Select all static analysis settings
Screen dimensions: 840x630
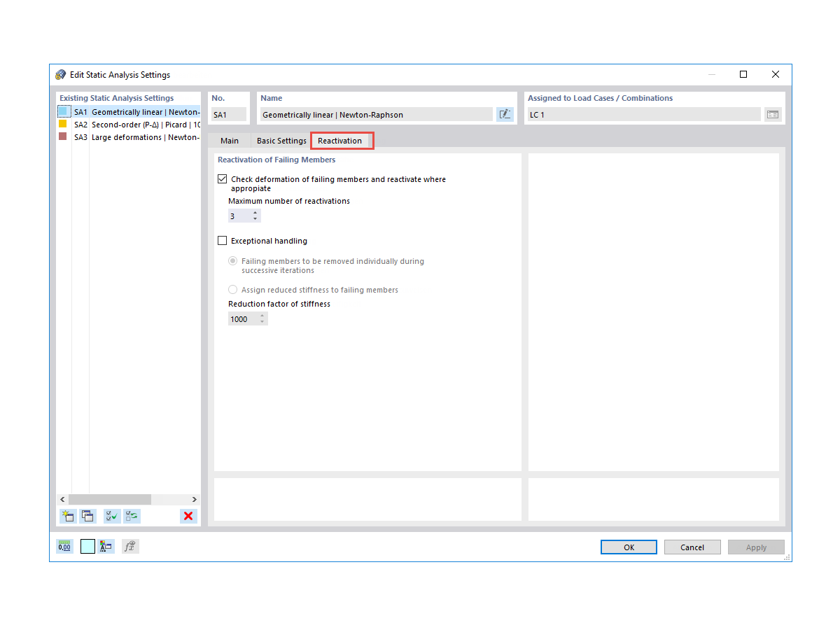point(111,516)
